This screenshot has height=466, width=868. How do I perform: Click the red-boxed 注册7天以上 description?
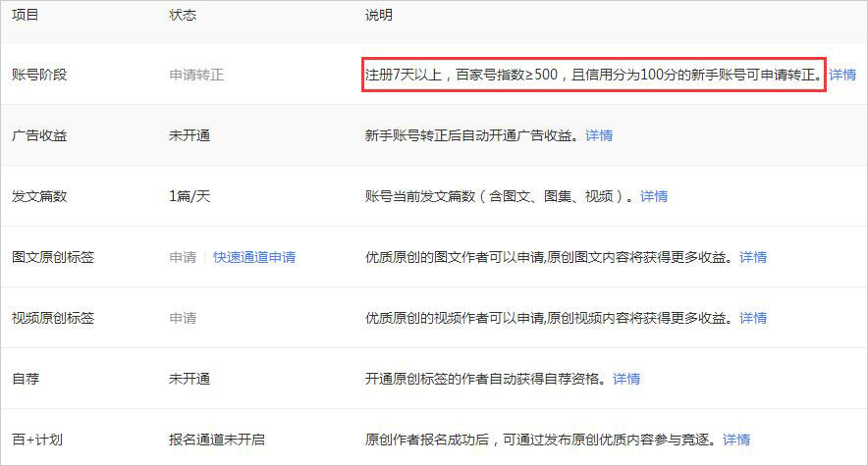pos(593,75)
